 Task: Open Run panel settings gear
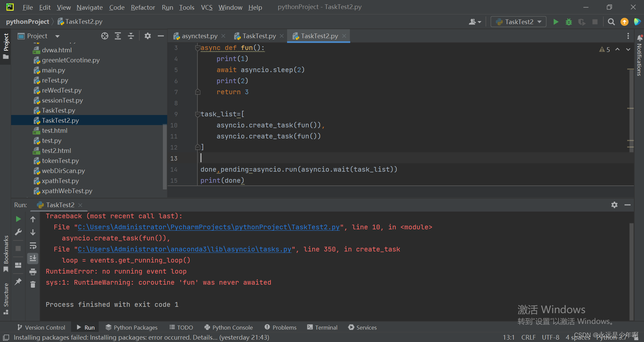point(614,205)
